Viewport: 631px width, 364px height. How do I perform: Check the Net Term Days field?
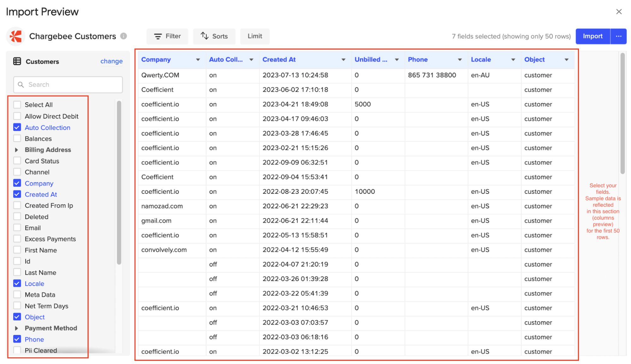tap(17, 306)
